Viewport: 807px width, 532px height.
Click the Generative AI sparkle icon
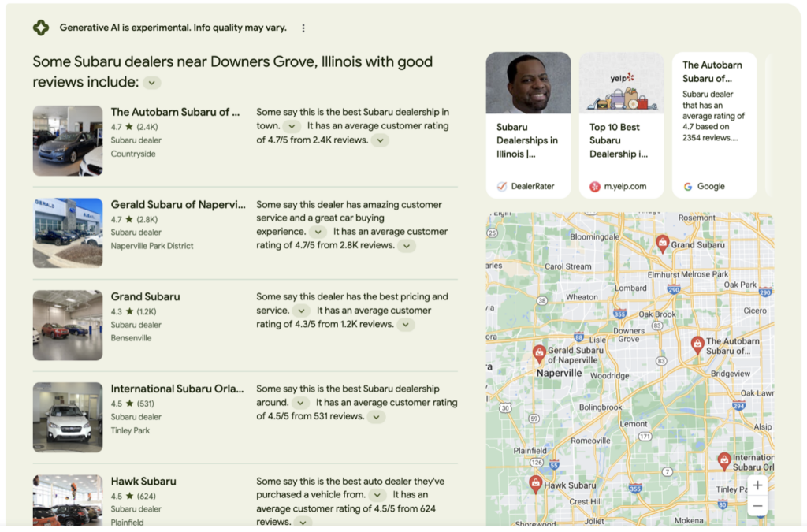click(x=41, y=28)
